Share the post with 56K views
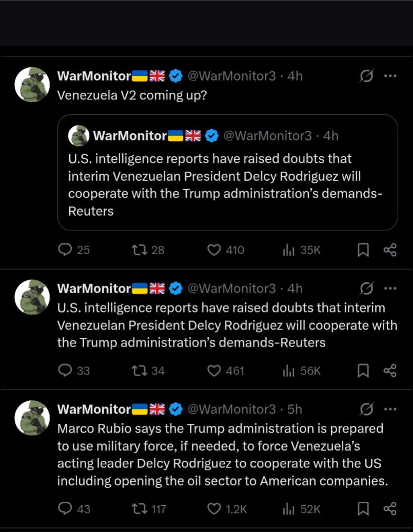Viewport: 413px width, 532px height. (390, 371)
